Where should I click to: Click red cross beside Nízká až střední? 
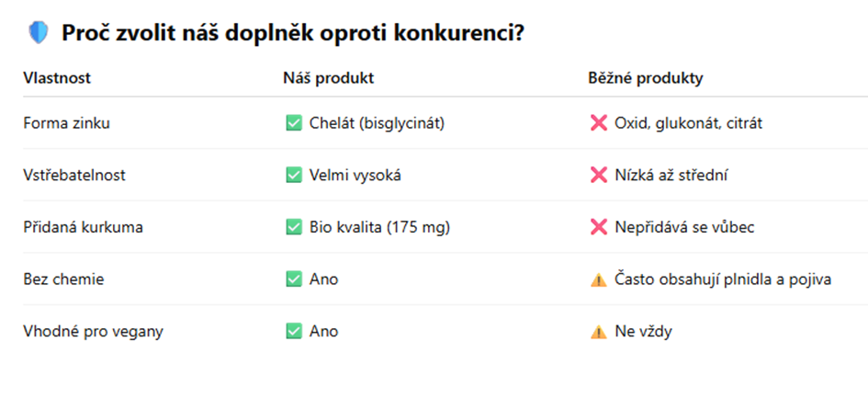tap(598, 175)
